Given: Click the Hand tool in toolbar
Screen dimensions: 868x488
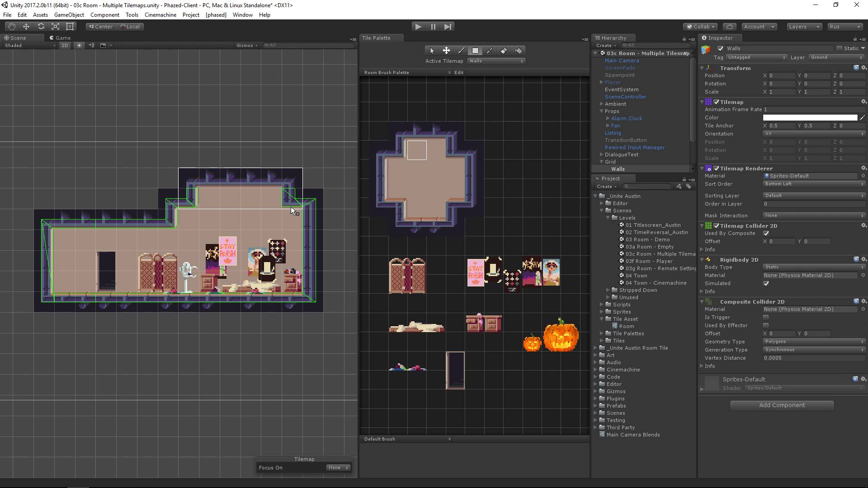Looking at the screenshot, I should pyautogui.click(x=12, y=27).
